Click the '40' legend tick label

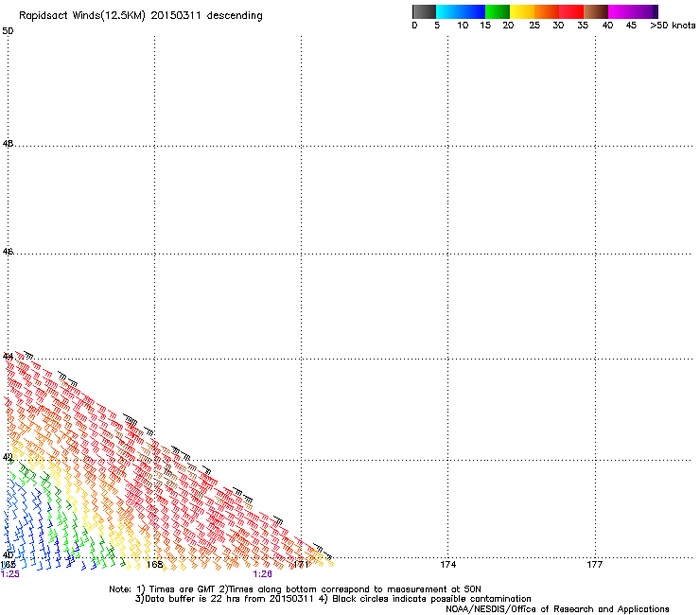point(607,26)
